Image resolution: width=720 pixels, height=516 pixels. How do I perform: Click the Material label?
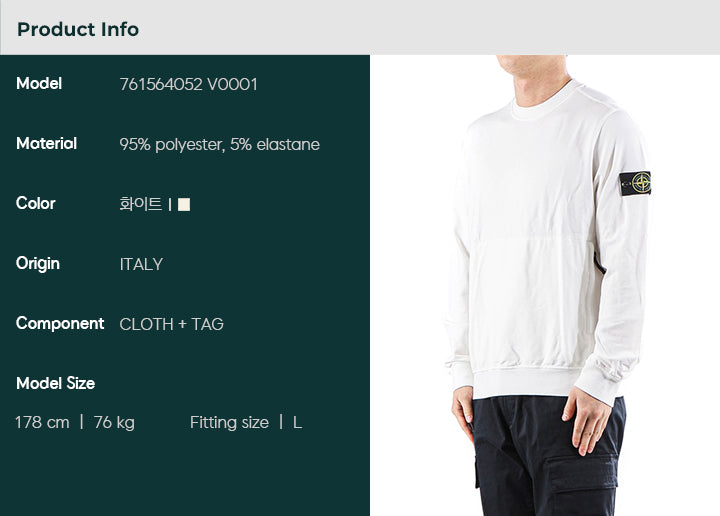46,143
